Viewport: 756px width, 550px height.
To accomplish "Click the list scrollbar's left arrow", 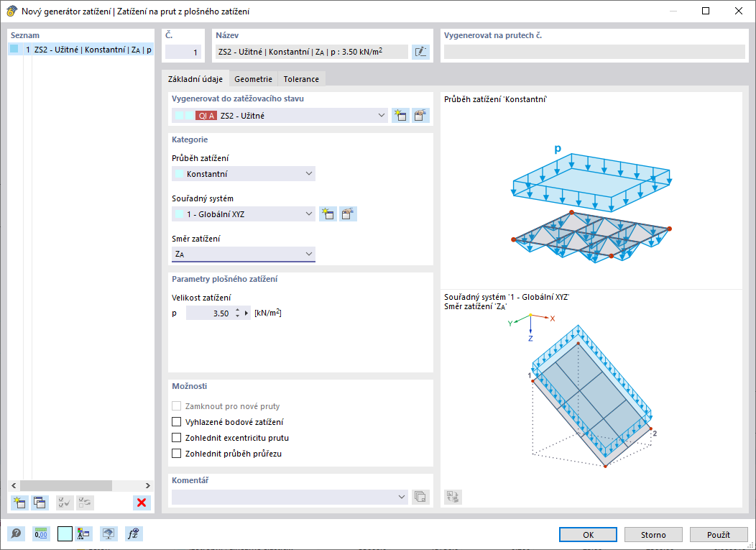I will (14, 485).
